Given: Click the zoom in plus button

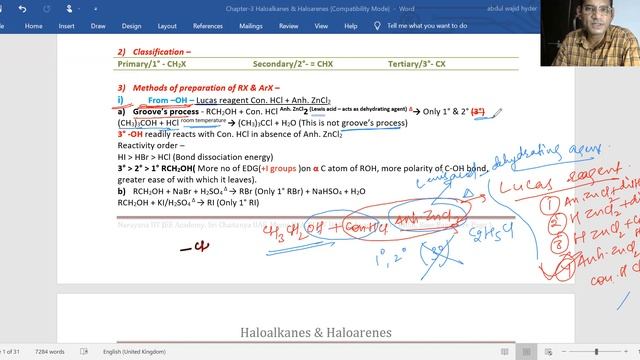Looking at the screenshot, I should point(626,351).
